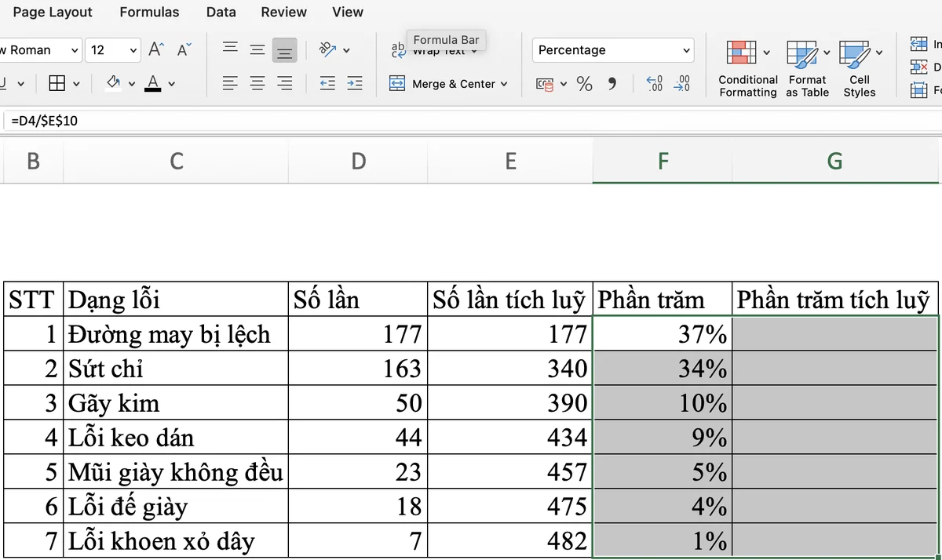Click the cell 'Đường may bị lệch'
The image size is (942, 560).
click(177, 334)
